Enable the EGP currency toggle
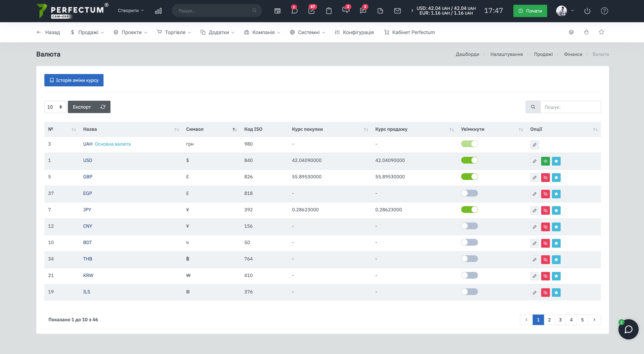The width and height of the screenshot is (644, 354). point(469,193)
